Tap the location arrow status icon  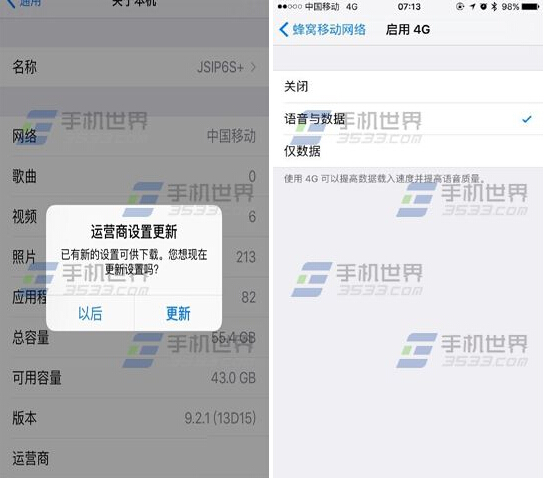473,7
